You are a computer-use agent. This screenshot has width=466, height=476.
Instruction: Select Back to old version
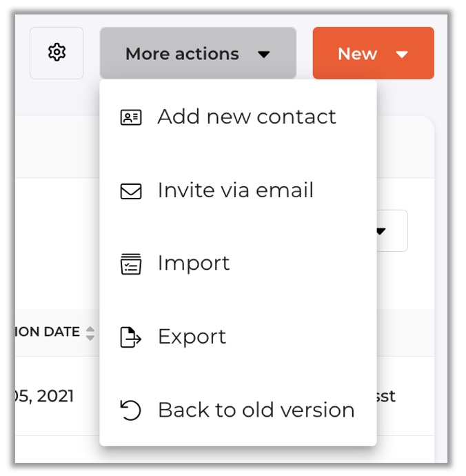(x=238, y=410)
